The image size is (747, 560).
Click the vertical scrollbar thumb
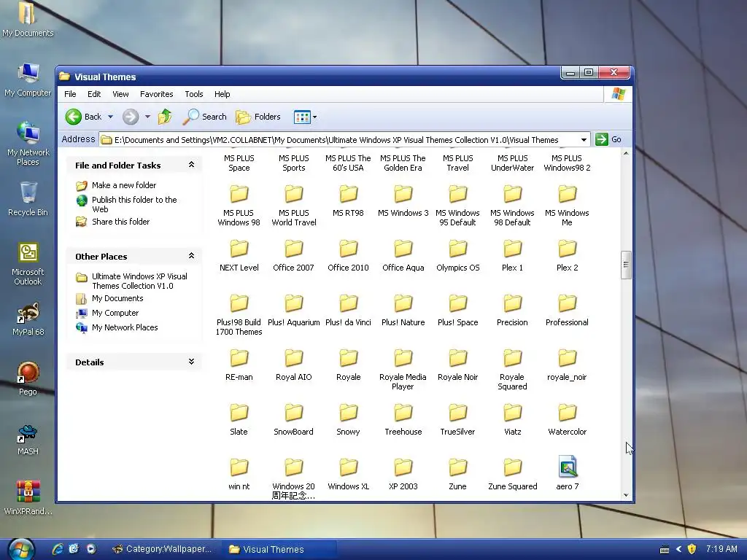(626, 265)
